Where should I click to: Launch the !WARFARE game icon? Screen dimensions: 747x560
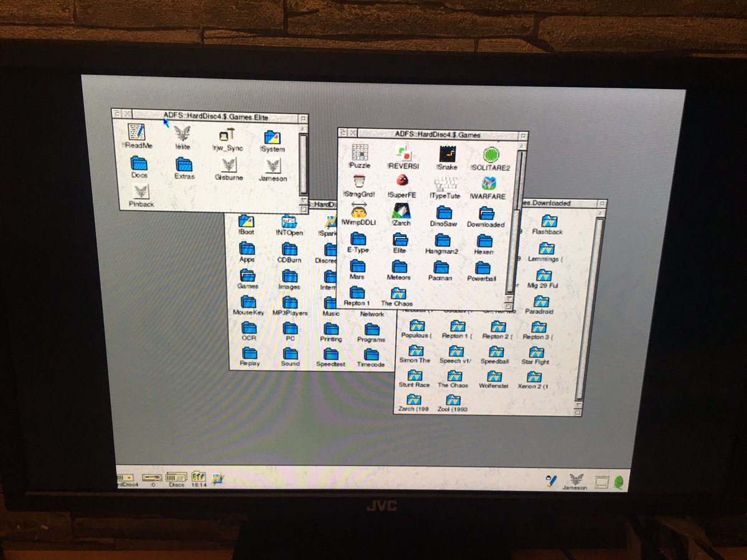[489, 184]
